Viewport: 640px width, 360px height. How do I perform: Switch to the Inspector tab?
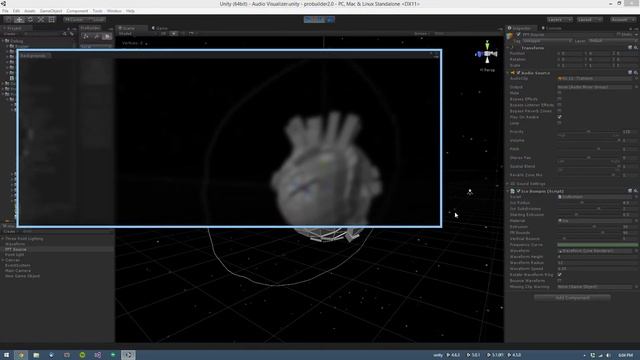point(522,28)
